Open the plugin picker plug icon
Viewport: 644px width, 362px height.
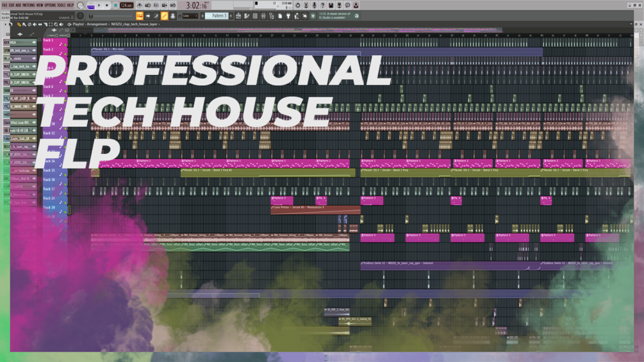[288, 15]
